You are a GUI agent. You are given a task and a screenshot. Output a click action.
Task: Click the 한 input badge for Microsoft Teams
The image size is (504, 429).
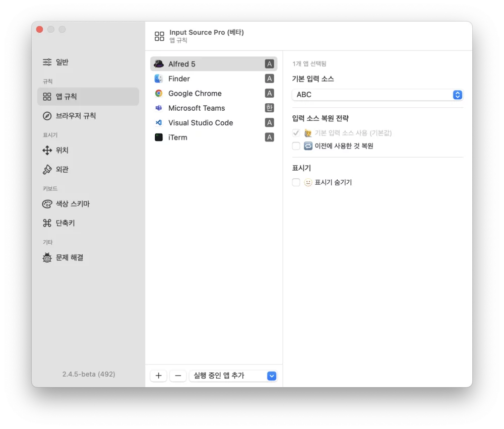[270, 108]
